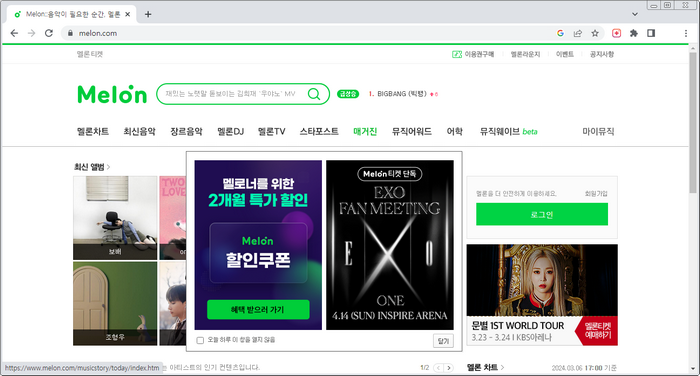Click the Melon logo
This screenshot has width=700, height=376.
112,94
